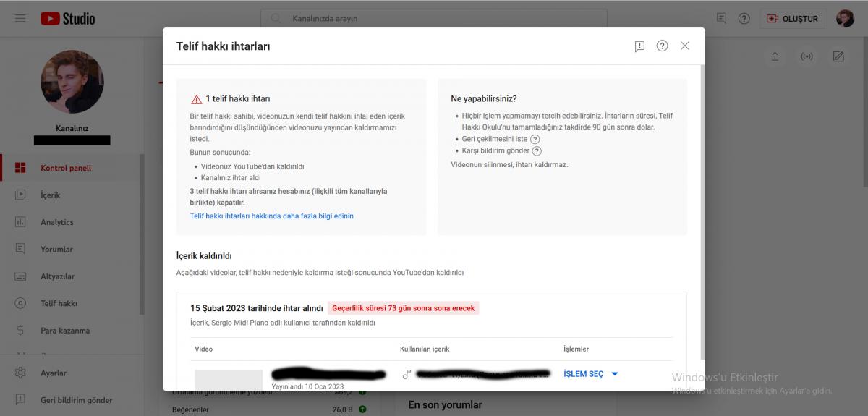Click the upload video icon
This screenshot has width=868, height=416.
(x=775, y=56)
